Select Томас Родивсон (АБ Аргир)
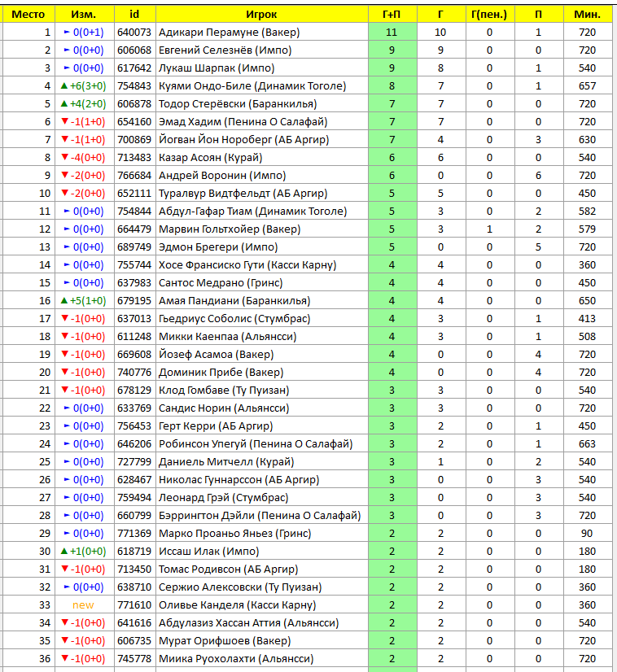Screen dimensions: 617x672 click(x=229, y=569)
